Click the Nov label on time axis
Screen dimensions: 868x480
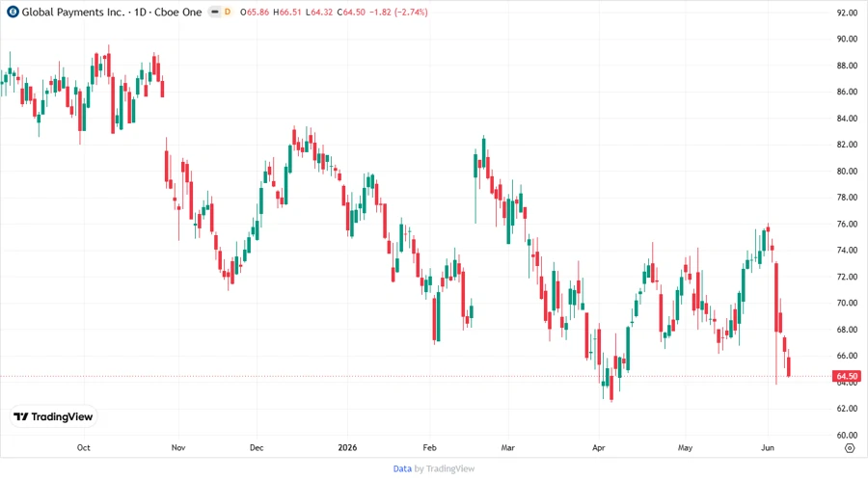pos(178,447)
